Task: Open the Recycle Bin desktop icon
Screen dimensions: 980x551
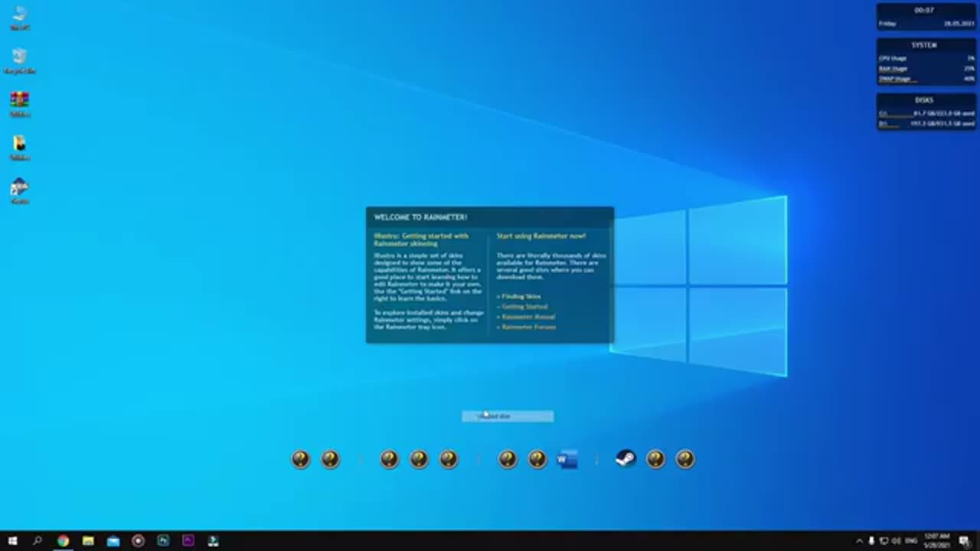Action: point(20,60)
